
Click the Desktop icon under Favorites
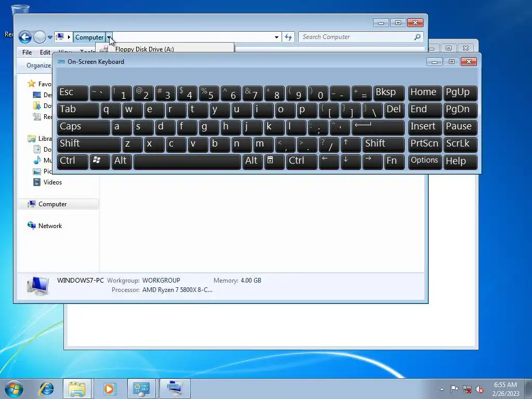(x=37, y=95)
